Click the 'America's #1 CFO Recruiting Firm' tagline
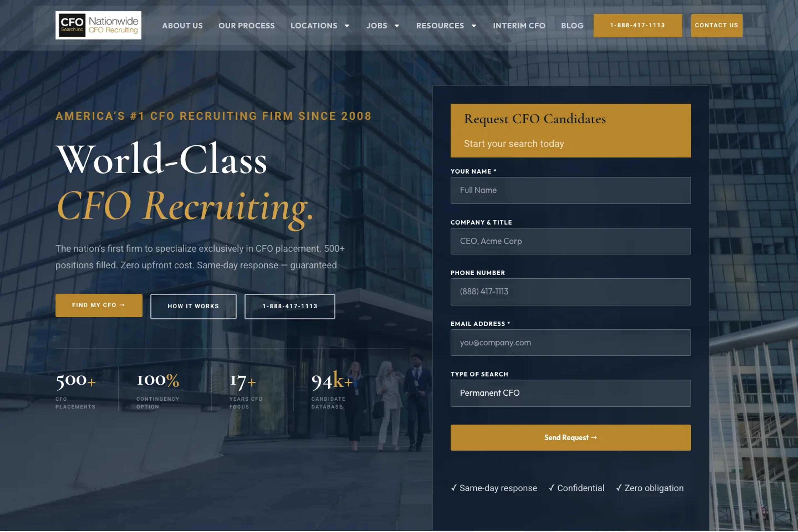The width and height of the screenshot is (798, 532). pos(213,116)
